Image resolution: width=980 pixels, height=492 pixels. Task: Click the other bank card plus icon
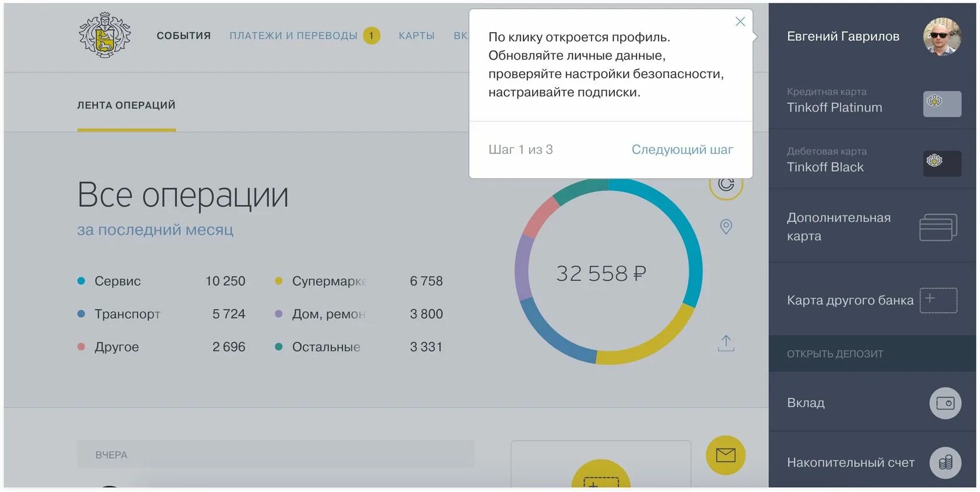pos(939,301)
